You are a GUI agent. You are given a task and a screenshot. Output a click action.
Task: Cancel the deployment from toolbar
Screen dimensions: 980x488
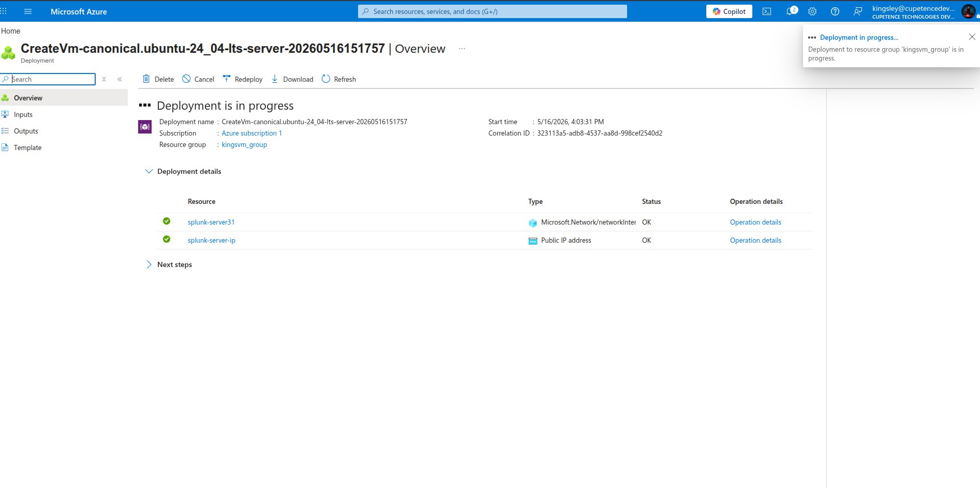click(198, 79)
